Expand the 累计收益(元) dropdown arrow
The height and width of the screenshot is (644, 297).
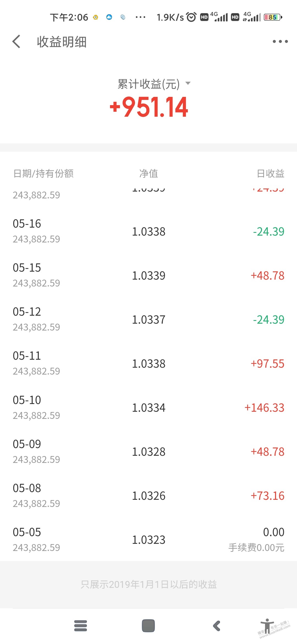(x=188, y=83)
